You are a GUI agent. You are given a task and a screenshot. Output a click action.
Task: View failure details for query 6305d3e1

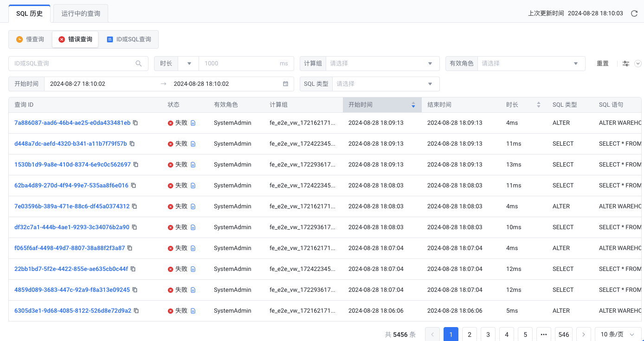pyautogui.click(x=193, y=311)
